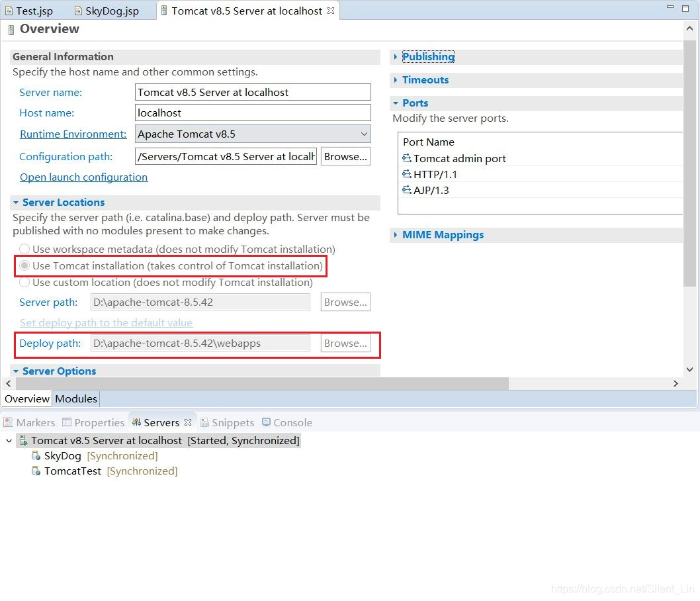Open the Snippets view tab
Screen dimensions: 700x601
tap(227, 422)
